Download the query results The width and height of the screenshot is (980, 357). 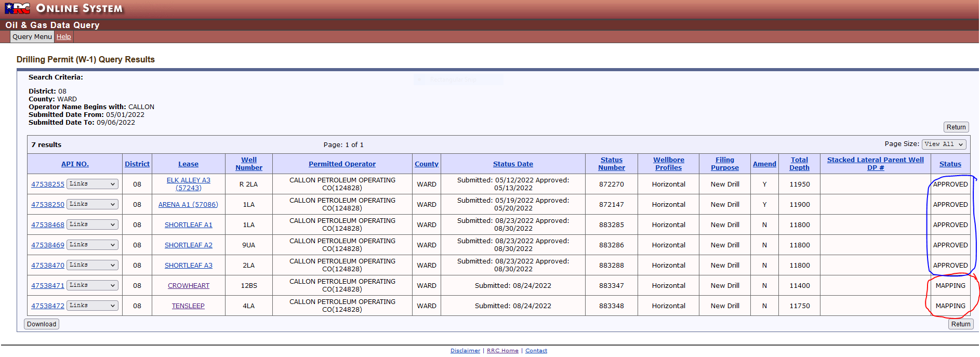click(x=42, y=324)
